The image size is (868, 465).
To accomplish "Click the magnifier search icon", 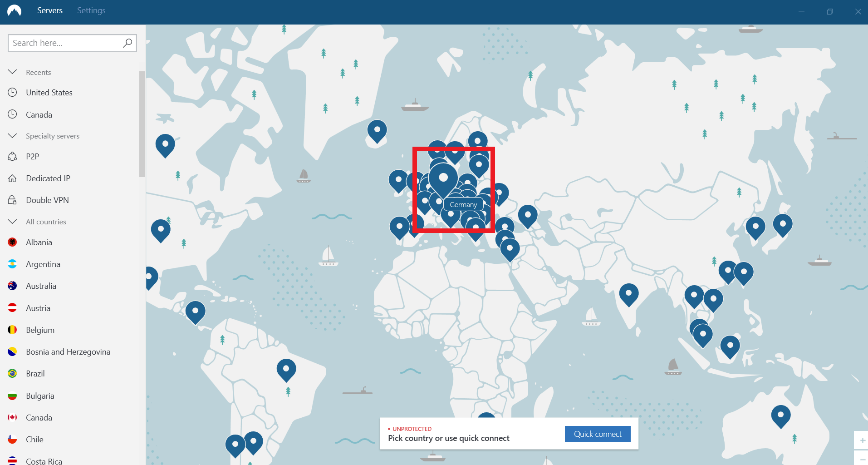I will pos(128,43).
